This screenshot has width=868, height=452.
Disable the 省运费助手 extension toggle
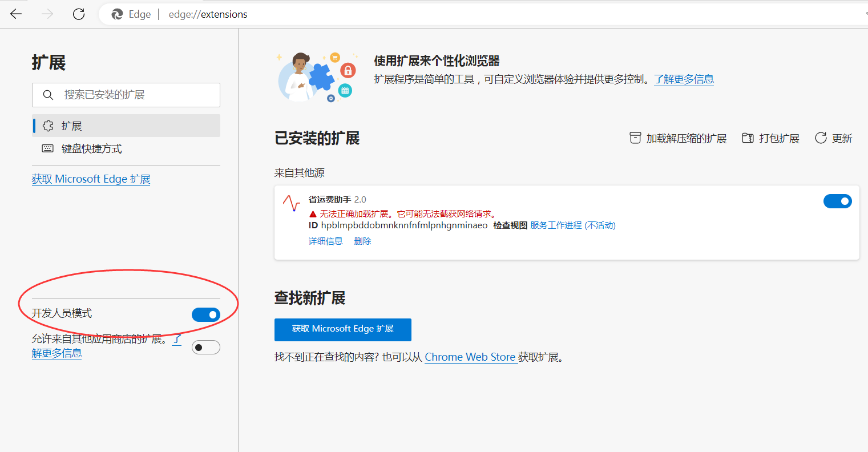click(837, 201)
